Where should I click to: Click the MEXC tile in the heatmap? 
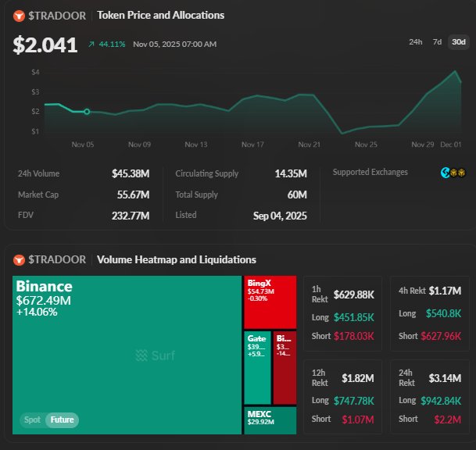270,420
